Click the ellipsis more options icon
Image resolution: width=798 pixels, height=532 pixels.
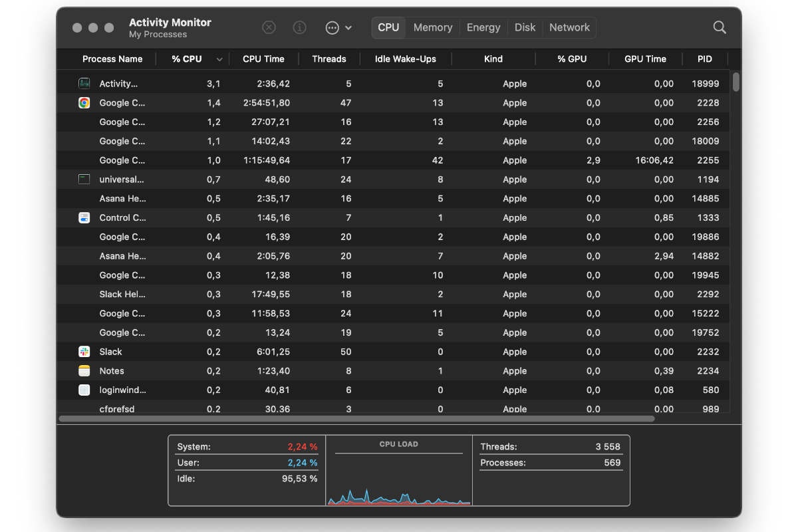point(332,27)
